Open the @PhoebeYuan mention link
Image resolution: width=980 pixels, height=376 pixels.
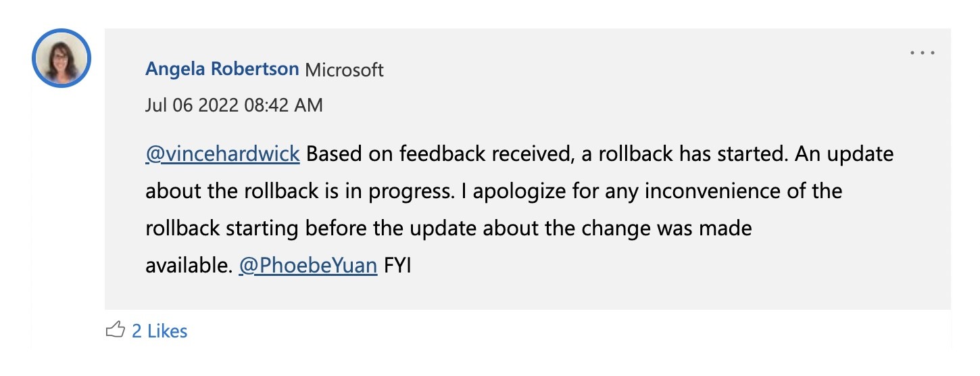tap(308, 266)
